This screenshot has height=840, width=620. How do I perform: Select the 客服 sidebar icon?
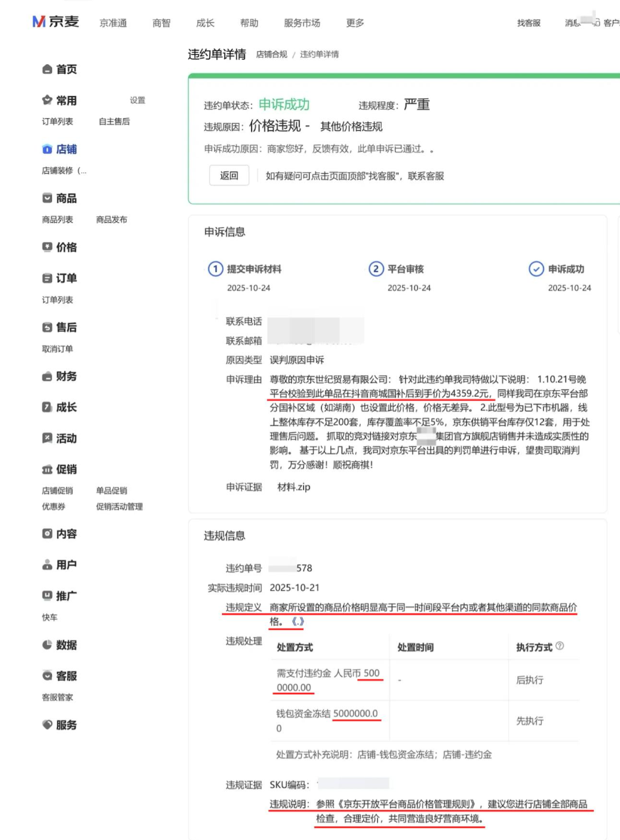46,676
